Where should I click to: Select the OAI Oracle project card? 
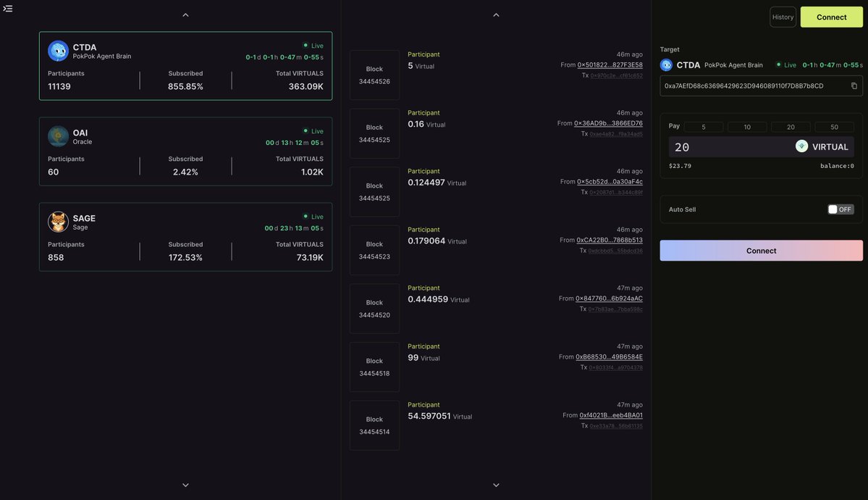(x=185, y=151)
